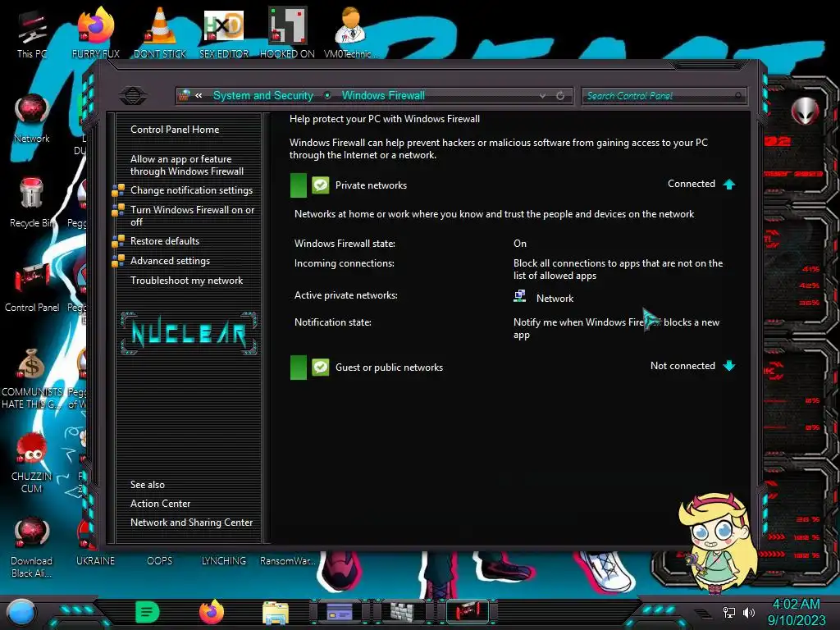Image resolution: width=840 pixels, height=630 pixels.
Task: Go to System and Security breadcrumb
Action: click(x=263, y=95)
